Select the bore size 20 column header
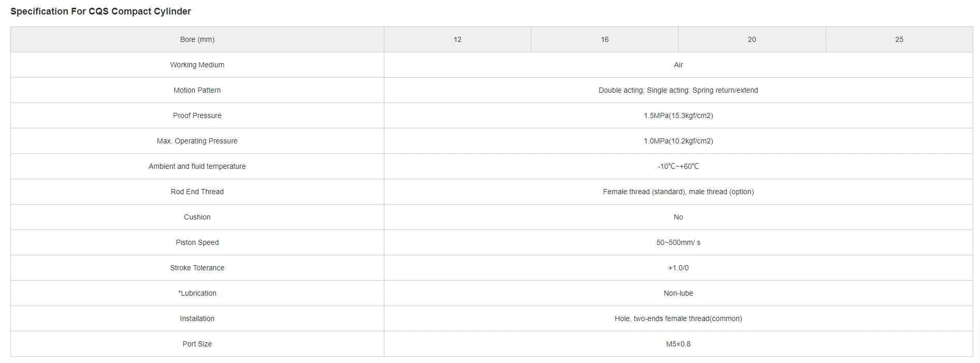 (752, 39)
